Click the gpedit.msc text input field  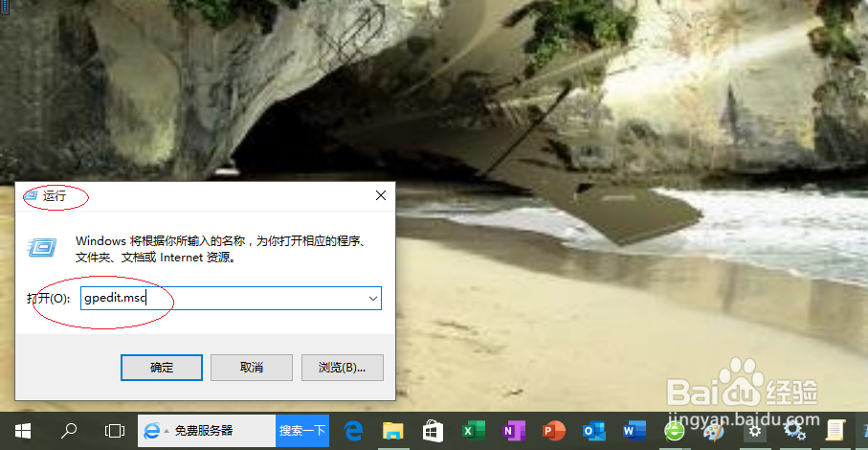[x=231, y=299]
